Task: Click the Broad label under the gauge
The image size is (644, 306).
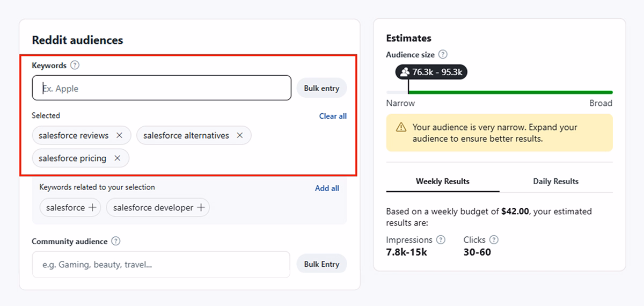Action: click(x=601, y=103)
